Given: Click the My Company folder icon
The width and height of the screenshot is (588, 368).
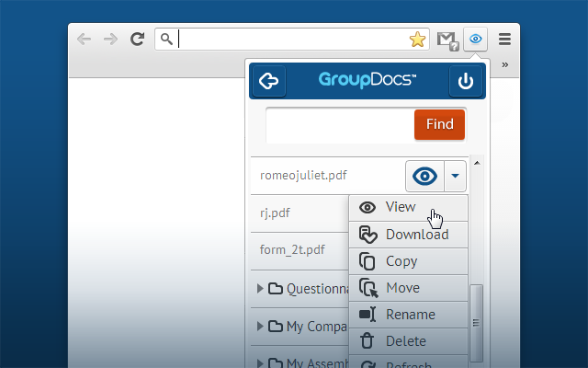Looking at the screenshot, I should pos(276,326).
